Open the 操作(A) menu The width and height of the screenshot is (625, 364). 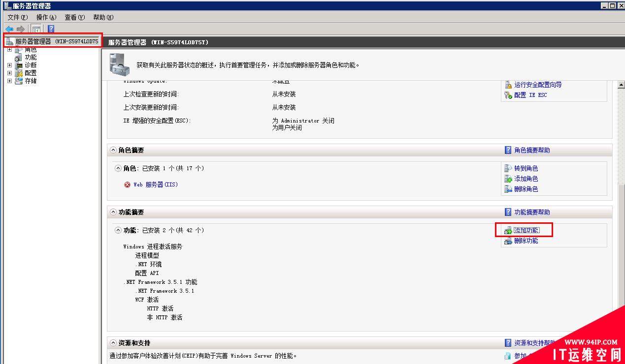46,17
